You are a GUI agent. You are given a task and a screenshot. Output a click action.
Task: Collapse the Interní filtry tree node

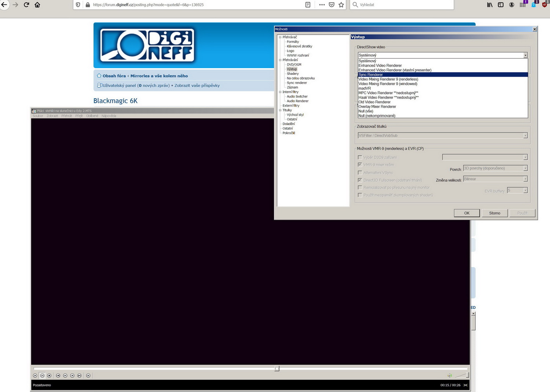(280, 92)
